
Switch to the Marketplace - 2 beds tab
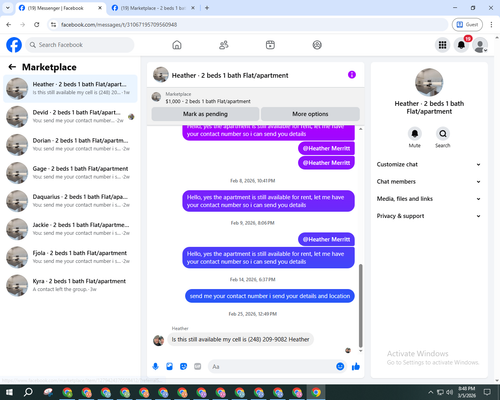(153, 8)
